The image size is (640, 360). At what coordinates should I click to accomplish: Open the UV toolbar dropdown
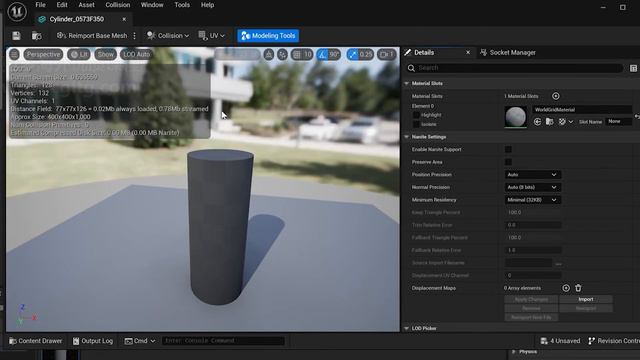coord(211,36)
